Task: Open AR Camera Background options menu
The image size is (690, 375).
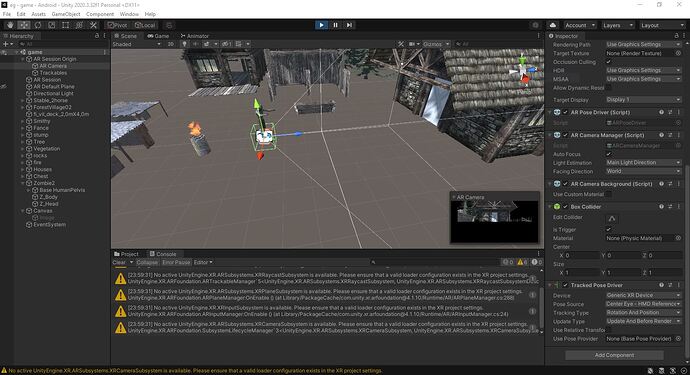Action: coord(679,184)
